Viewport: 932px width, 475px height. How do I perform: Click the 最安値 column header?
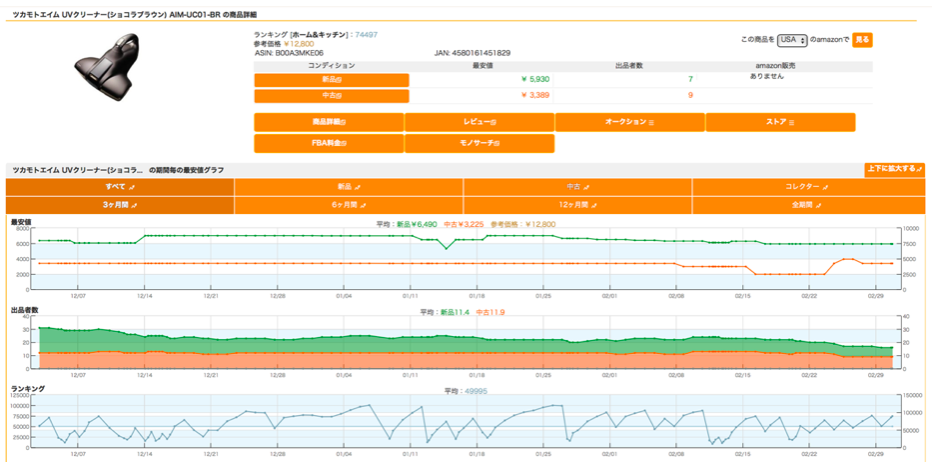pyautogui.click(x=483, y=66)
